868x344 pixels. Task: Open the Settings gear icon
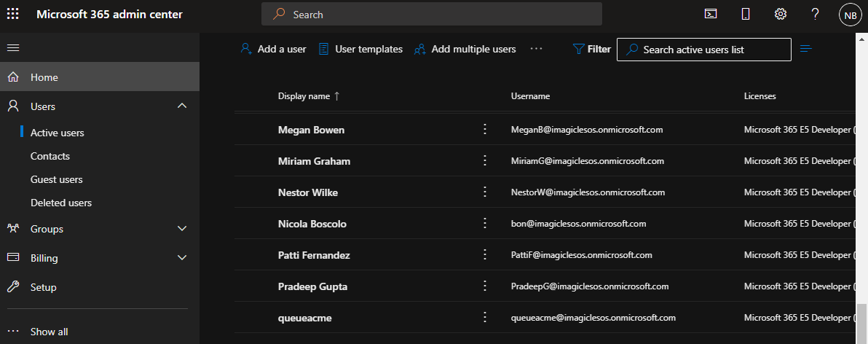[781, 14]
